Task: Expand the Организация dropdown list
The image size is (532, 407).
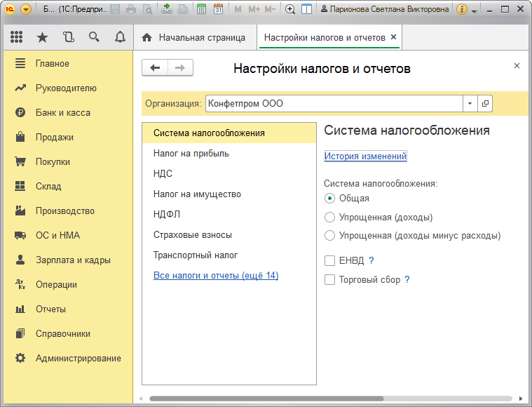Action: [470, 103]
